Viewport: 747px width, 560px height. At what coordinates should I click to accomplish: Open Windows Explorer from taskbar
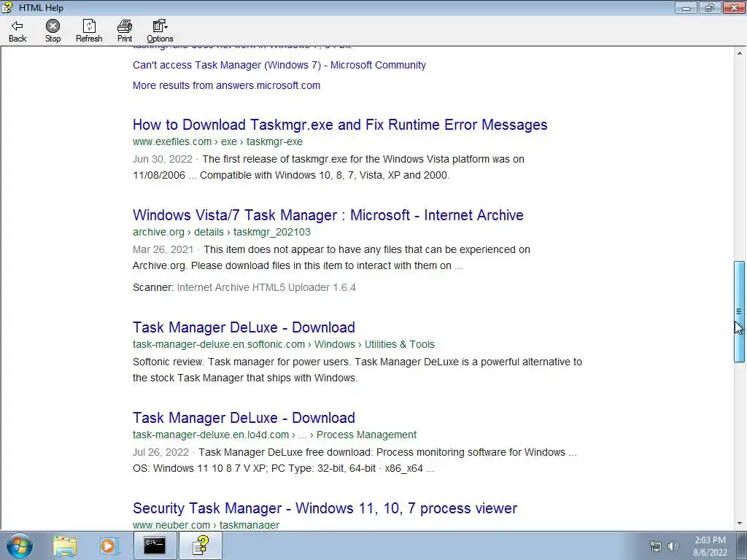[65, 546]
